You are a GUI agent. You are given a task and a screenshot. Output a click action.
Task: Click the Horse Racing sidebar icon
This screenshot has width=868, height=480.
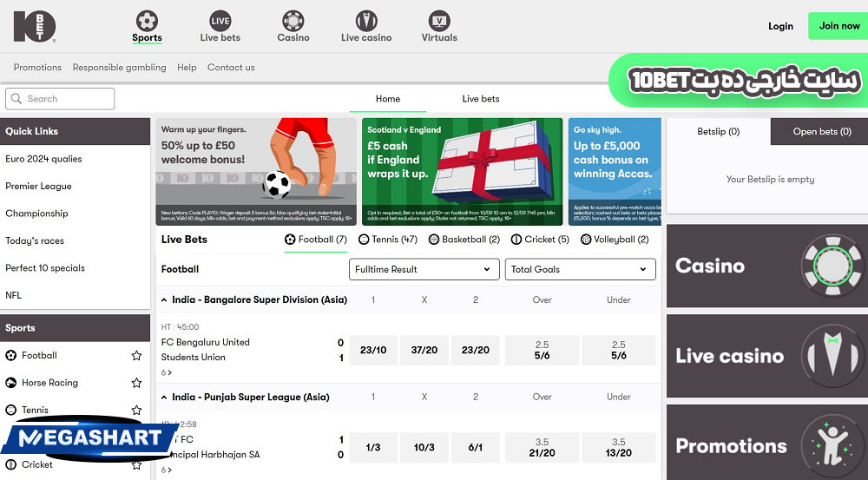pos(10,383)
